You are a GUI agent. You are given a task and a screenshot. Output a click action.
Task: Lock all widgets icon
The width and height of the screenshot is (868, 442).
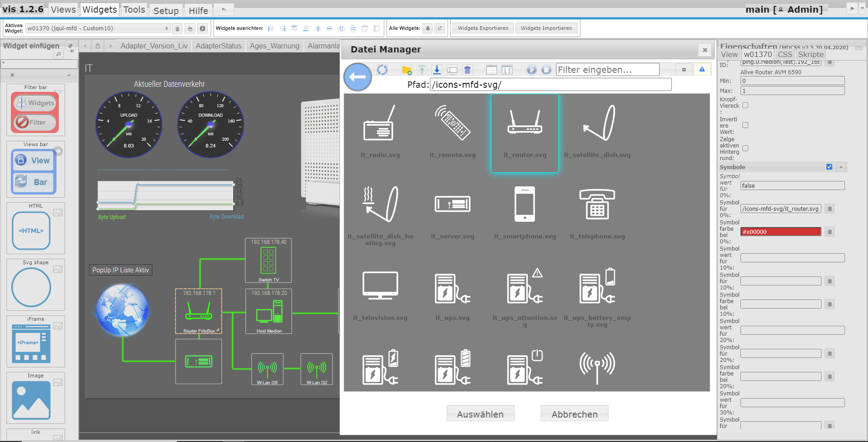tap(428, 29)
